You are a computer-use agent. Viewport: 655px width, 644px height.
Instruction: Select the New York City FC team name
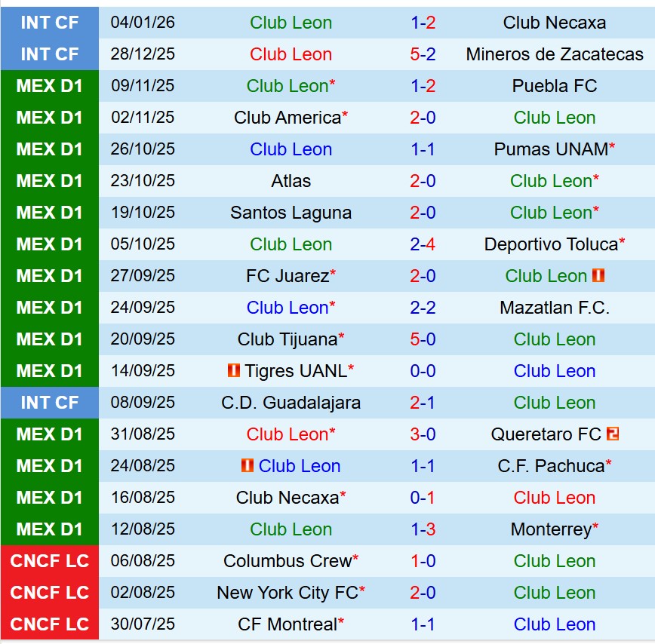coord(287,593)
